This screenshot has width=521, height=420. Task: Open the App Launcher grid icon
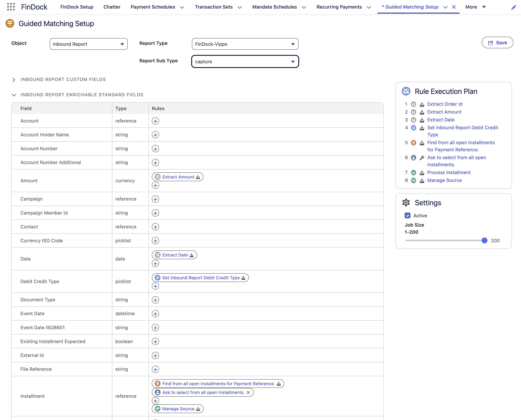coord(11,7)
